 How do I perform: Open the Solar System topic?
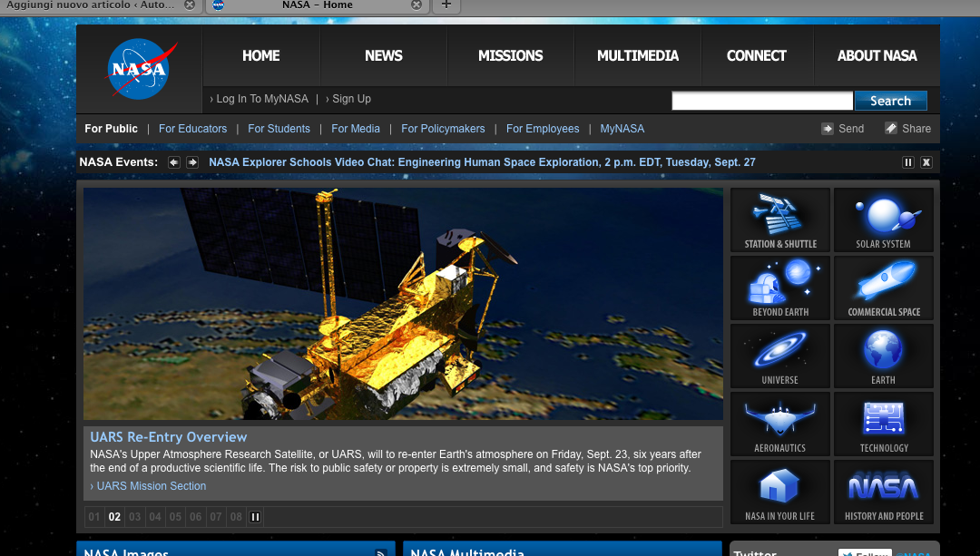[x=883, y=219]
